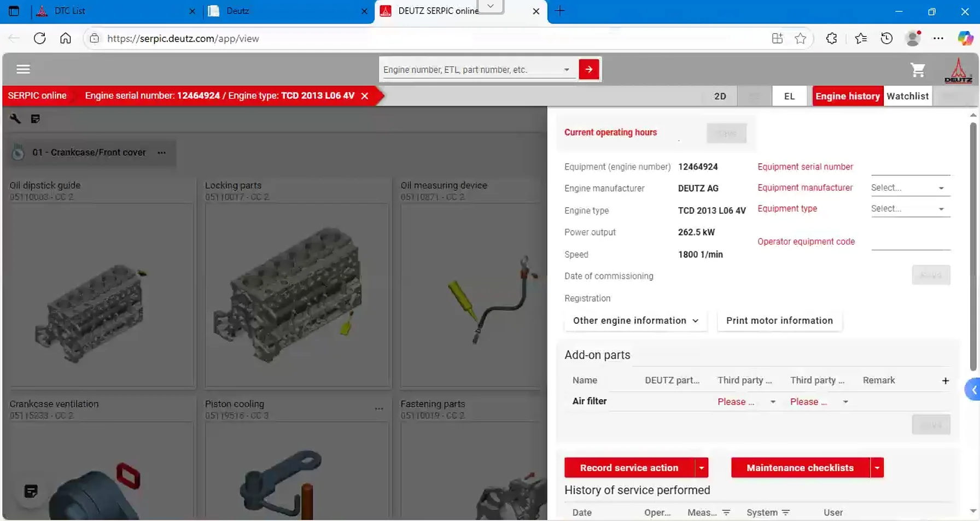Open Oil measuring device thumbnail

coord(472,295)
